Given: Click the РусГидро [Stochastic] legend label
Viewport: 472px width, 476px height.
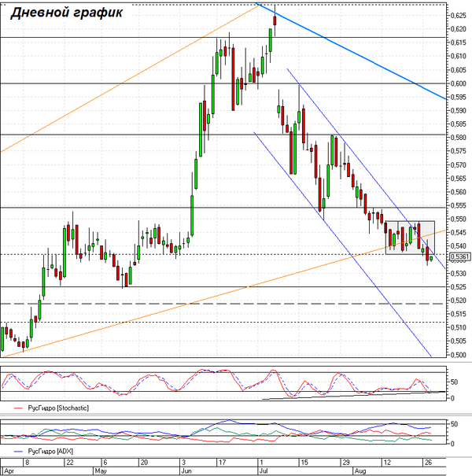Looking at the screenshot, I should [58, 408].
